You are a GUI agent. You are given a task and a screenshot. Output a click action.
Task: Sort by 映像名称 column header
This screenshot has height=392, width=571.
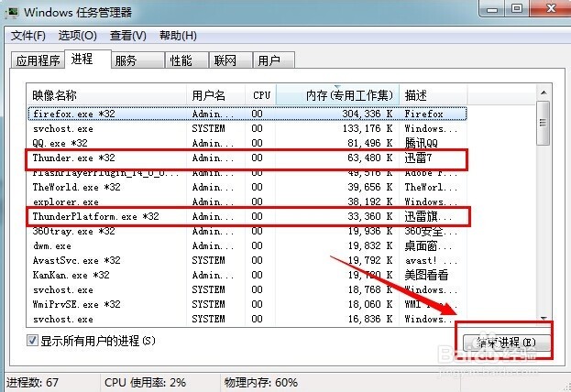106,95
